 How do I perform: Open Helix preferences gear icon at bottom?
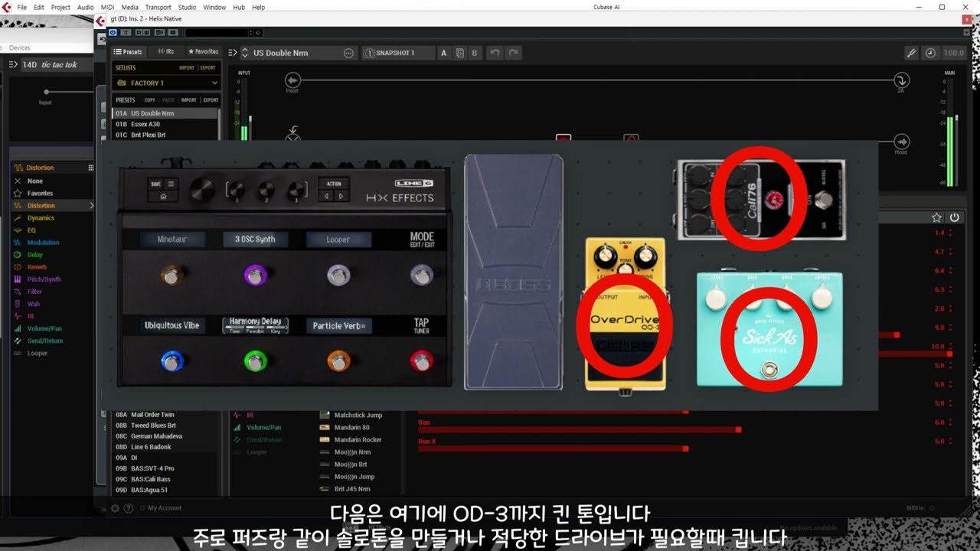click(115, 508)
